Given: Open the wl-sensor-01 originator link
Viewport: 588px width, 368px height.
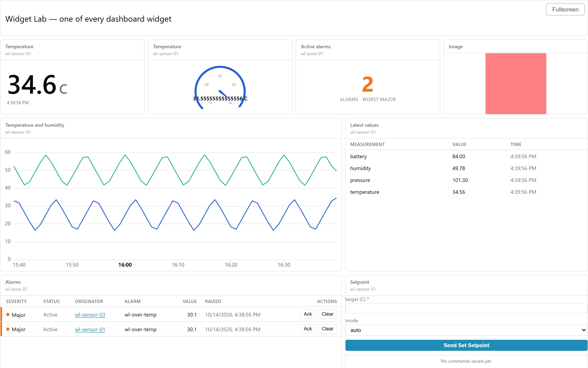Looking at the screenshot, I should 90,329.
